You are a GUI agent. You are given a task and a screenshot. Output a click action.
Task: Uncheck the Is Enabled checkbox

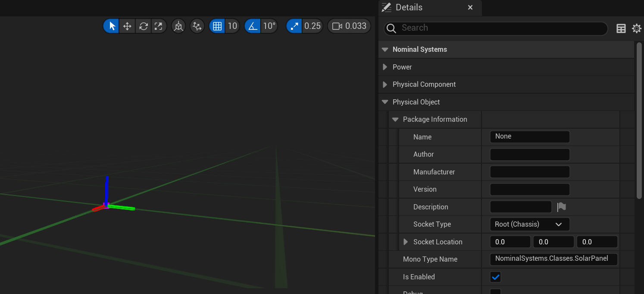click(496, 277)
